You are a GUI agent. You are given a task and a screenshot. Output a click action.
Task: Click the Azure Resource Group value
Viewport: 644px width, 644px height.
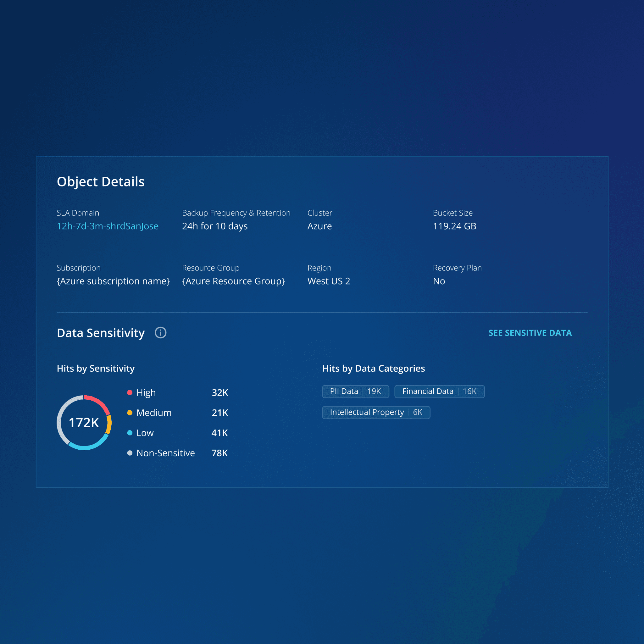pyautogui.click(x=233, y=281)
